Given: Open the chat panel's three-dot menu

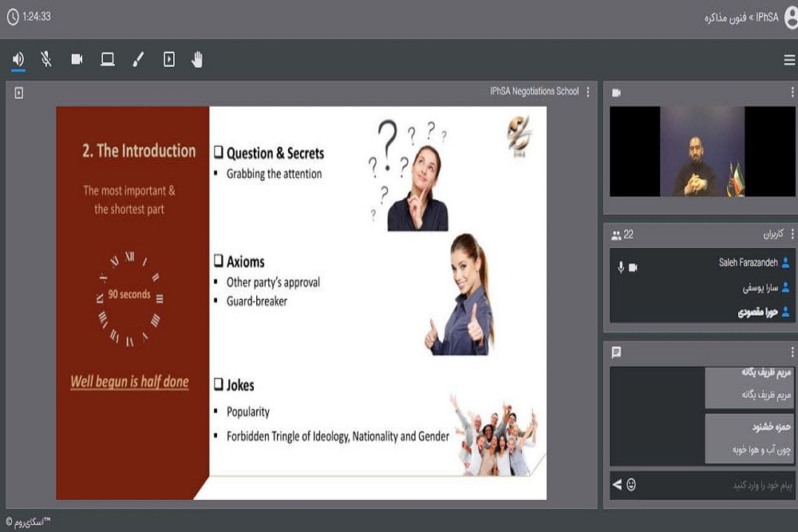Looking at the screenshot, I should pos(792,352).
